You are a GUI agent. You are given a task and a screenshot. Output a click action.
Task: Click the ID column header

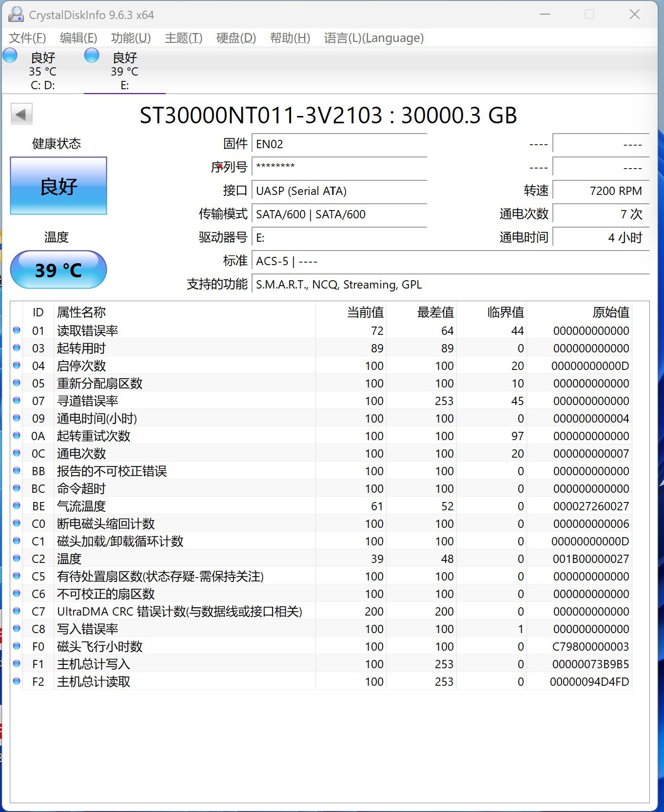click(38, 312)
